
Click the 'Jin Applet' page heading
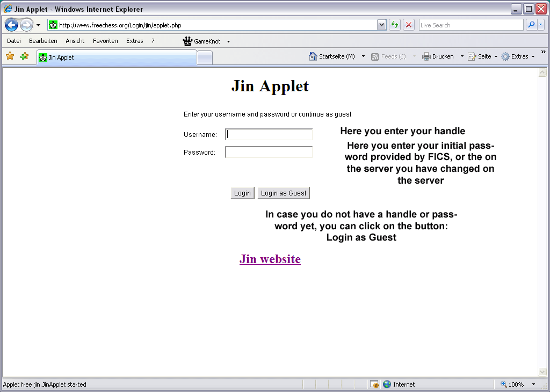point(270,86)
